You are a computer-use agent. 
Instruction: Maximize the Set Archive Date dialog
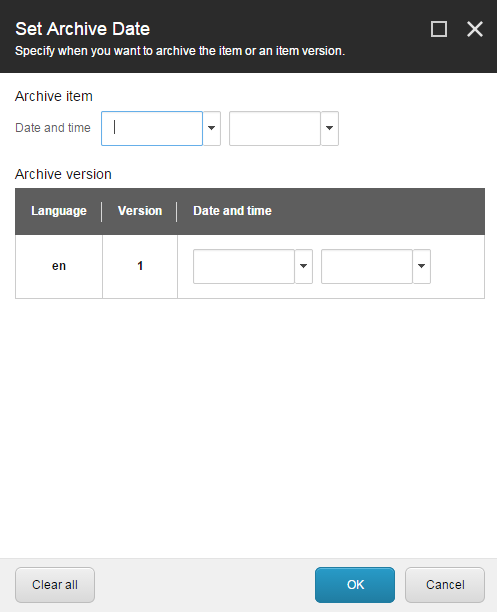click(x=439, y=29)
